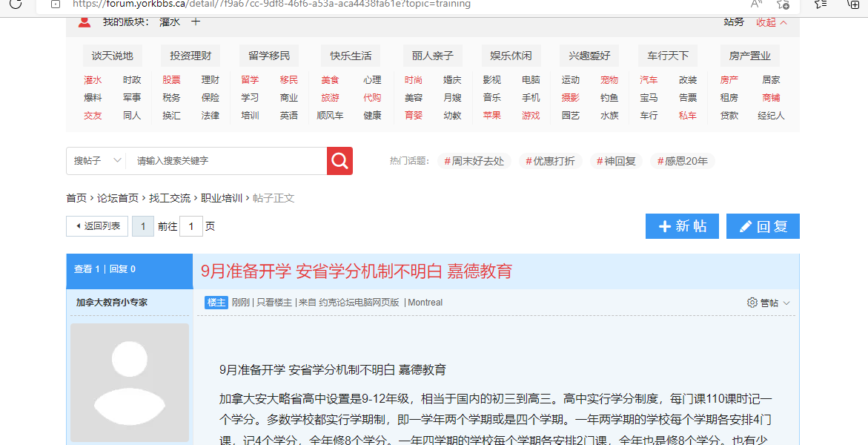Click the 楼主 badge
Viewport: 868px width, 445px height.
coord(216,303)
